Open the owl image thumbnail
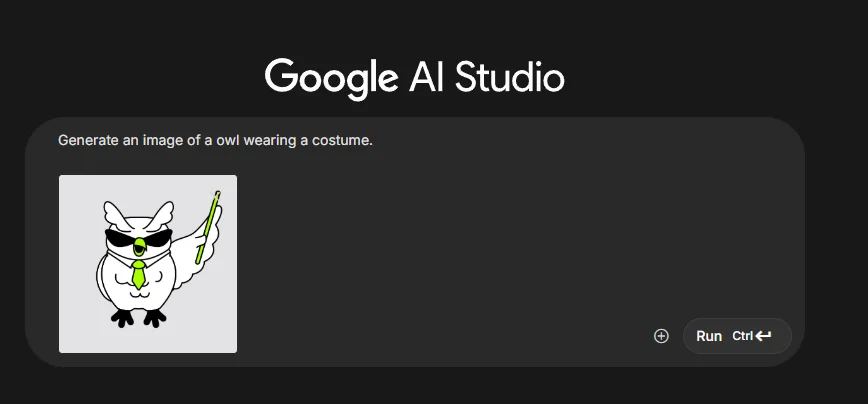The image size is (868, 404). click(x=148, y=264)
